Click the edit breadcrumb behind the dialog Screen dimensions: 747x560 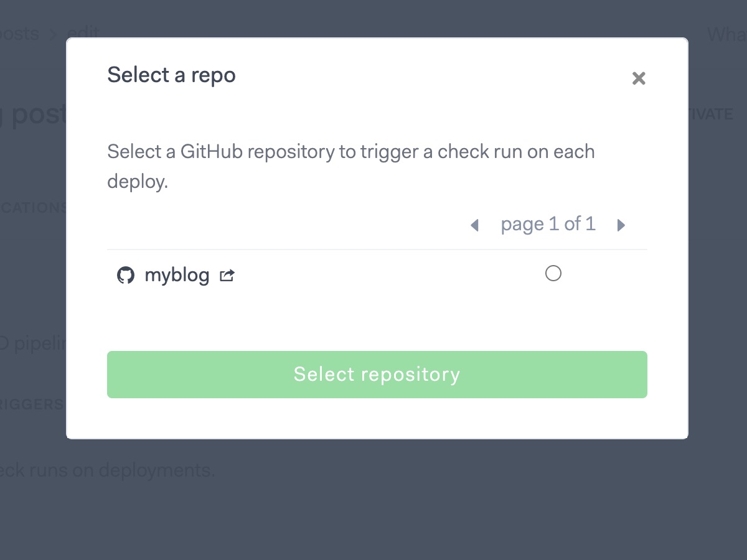(83, 31)
